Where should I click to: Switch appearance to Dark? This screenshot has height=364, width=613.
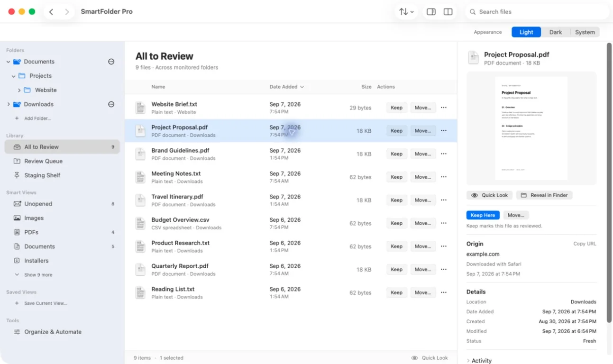(x=556, y=32)
